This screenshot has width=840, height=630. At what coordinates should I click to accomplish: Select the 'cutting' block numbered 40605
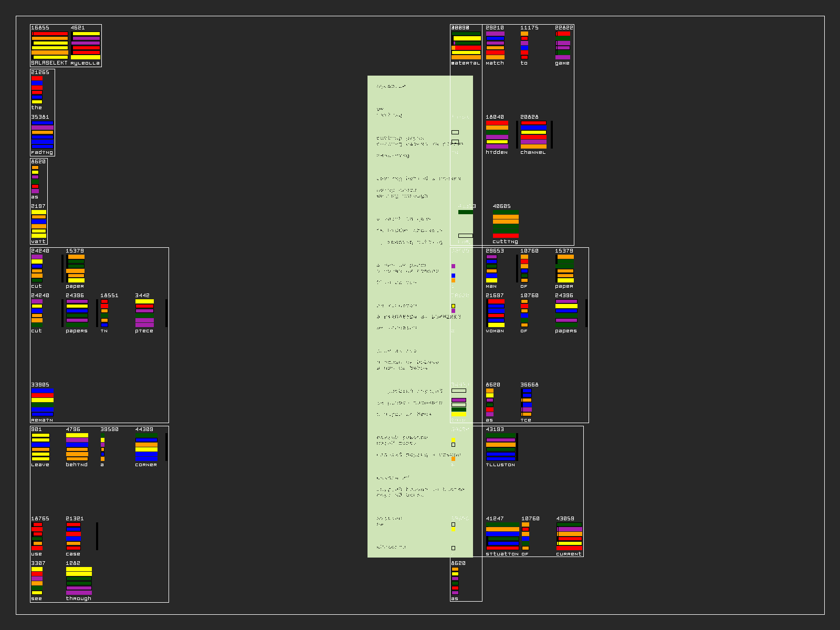(x=506, y=224)
